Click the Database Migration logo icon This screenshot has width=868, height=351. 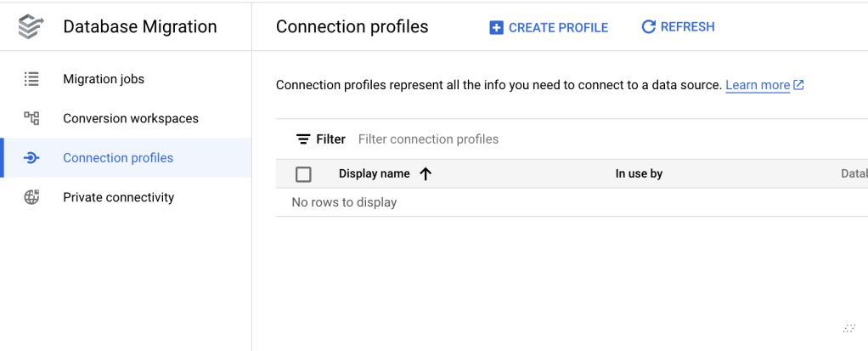click(31, 26)
